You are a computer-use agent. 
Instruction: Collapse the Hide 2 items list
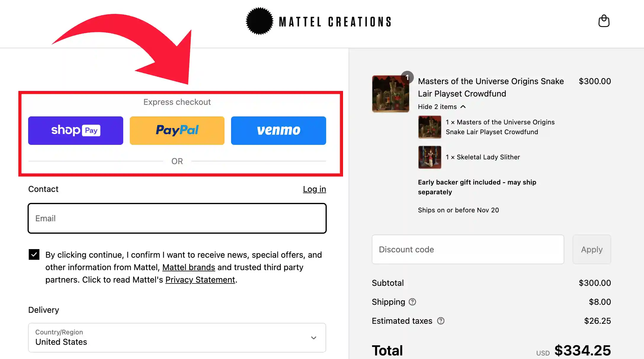pos(442,107)
